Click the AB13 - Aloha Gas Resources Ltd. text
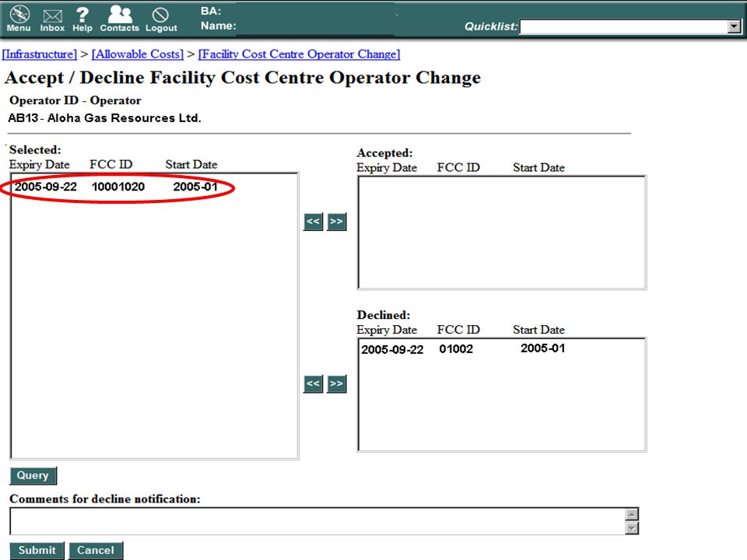Image resolution: width=747 pixels, height=560 pixels. [x=105, y=118]
